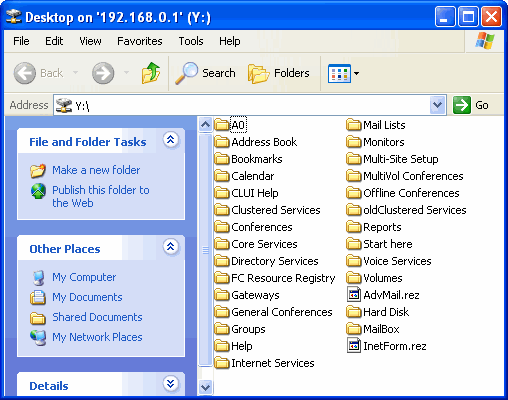Click the Up folder toolbar icon
This screenshot has height=400, width=508.
[151, 73]
